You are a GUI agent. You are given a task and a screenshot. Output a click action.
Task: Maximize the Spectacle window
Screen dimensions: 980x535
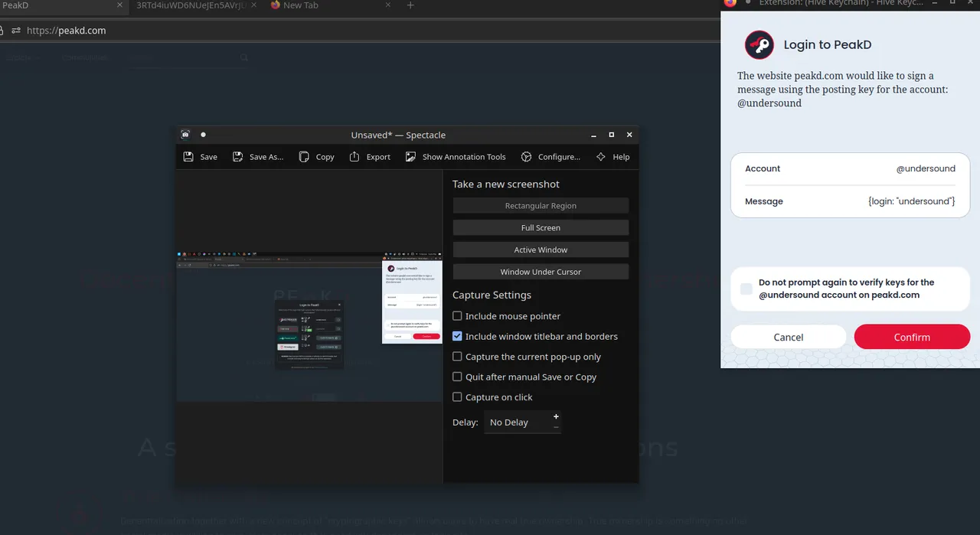(612, 135)
